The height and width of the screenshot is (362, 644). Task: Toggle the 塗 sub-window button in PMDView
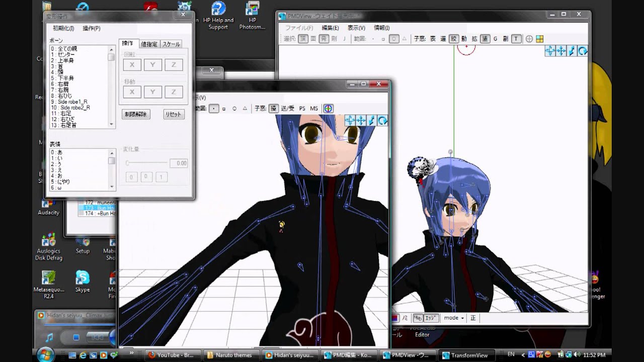[485, 39]
